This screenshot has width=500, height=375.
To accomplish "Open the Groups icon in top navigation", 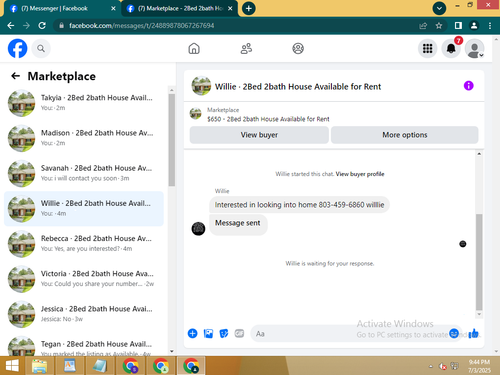I will (x=298, y=49).
